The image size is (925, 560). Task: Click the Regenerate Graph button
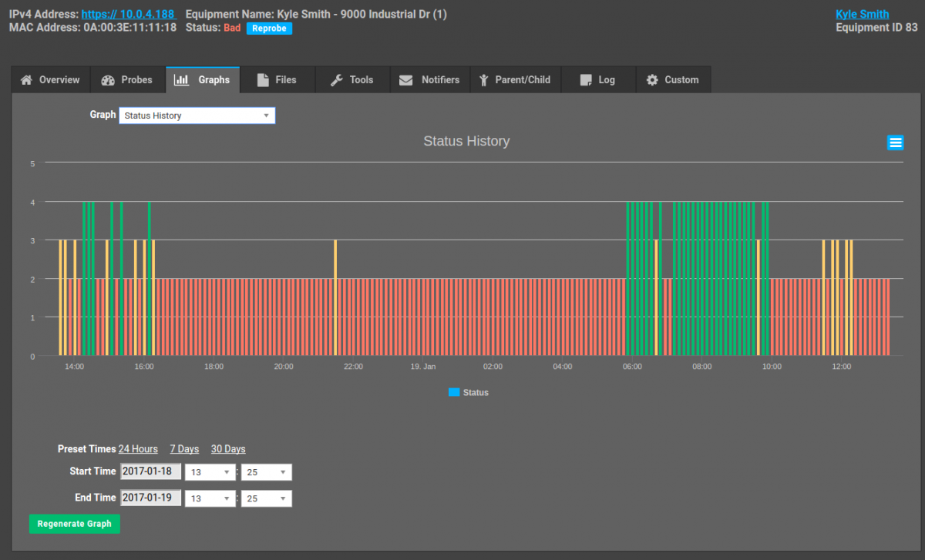[x=74, y=524]
